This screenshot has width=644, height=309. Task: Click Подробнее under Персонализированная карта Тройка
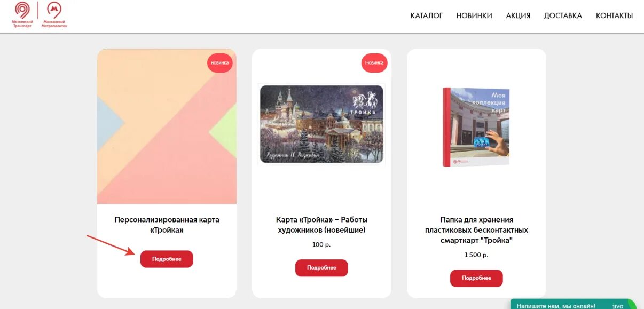(x=167, y=259)
